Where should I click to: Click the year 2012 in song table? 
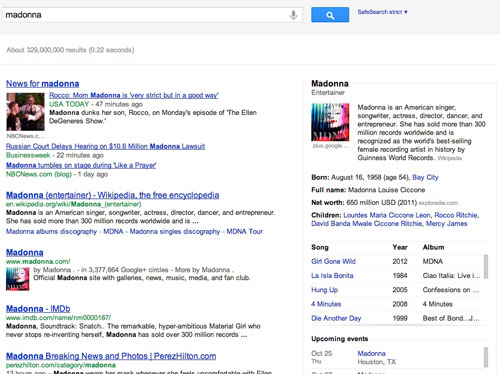400,262
